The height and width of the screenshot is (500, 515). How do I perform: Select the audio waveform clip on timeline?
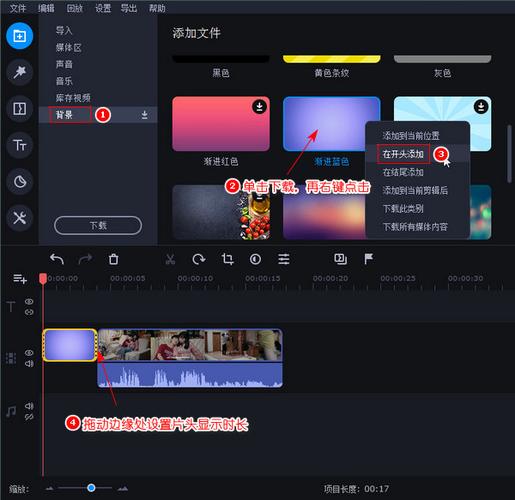click(190, 375)
